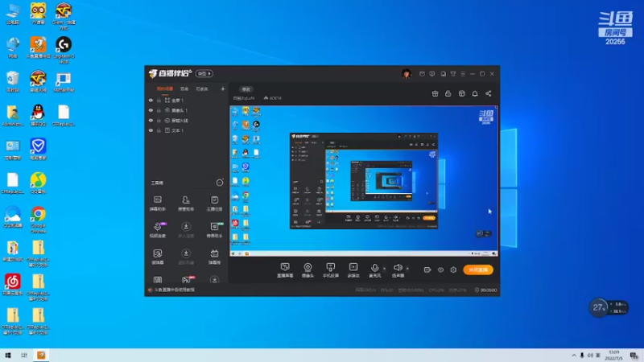
Task: Start recording with the camera-plus icon
Action: coord(427,269)
